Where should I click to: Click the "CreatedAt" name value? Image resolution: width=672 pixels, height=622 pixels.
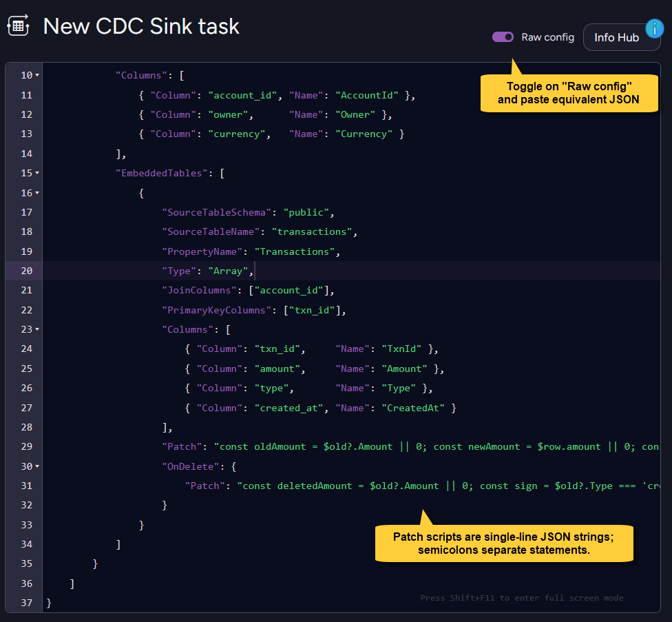point(413,408)
